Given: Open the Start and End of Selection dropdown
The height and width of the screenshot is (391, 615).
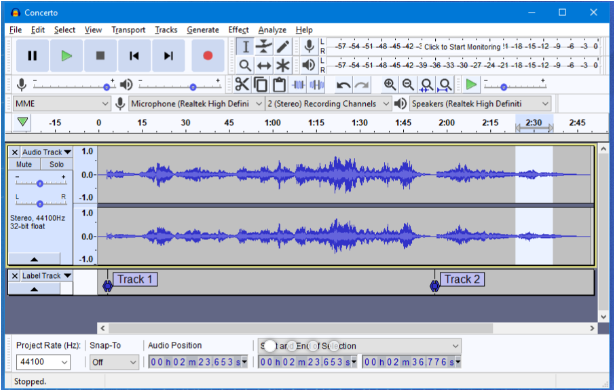Looking at the screenshot, I should coord(359,346).
